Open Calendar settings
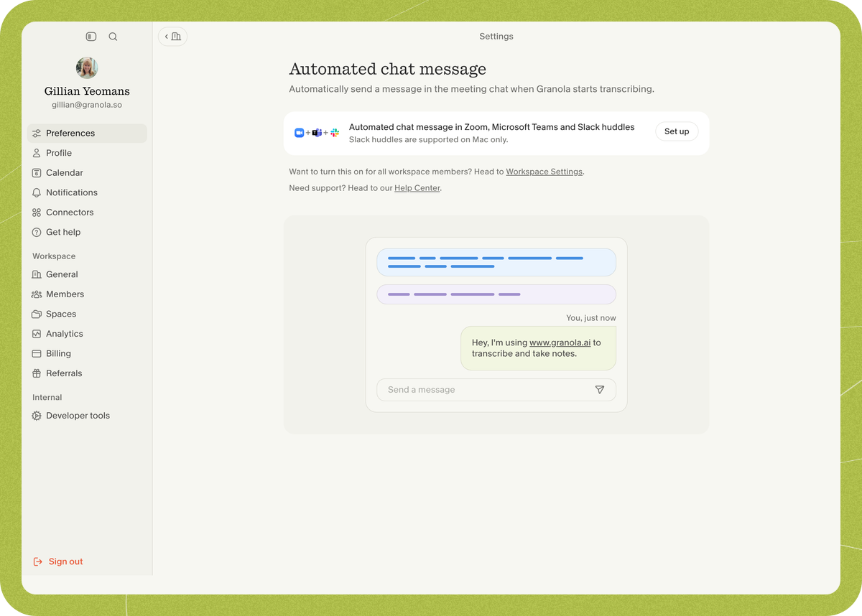 pos(87,173)
